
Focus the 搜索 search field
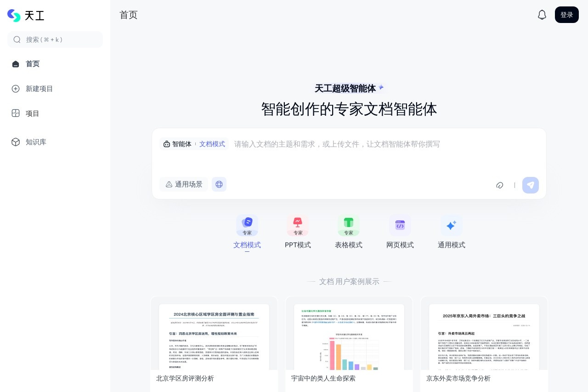(55, 40)
